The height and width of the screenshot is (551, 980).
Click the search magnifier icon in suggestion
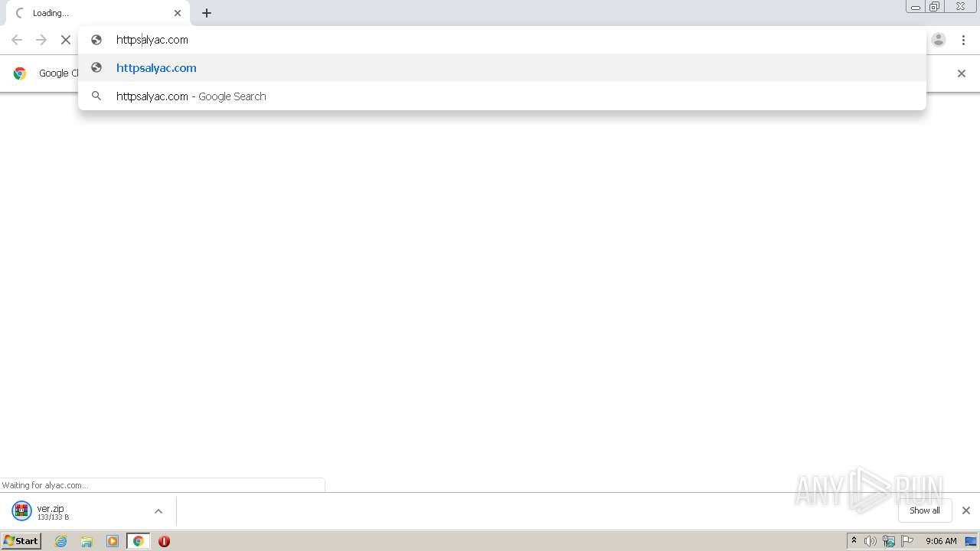96,96
